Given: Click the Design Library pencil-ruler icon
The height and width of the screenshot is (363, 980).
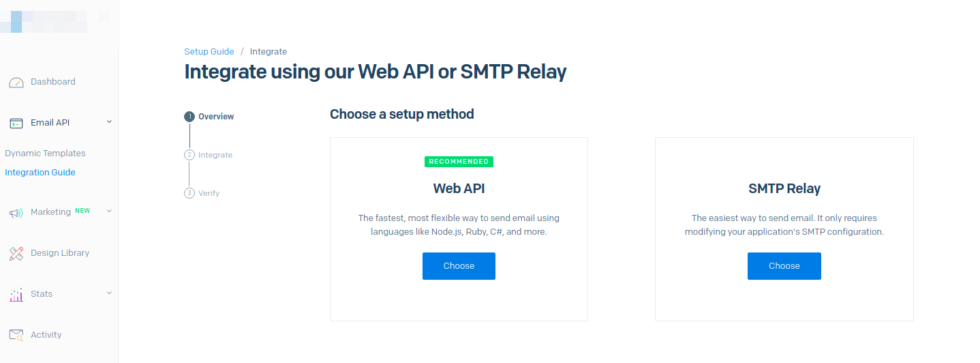Looking at the screenshot, I should click(x=16, y=254).
